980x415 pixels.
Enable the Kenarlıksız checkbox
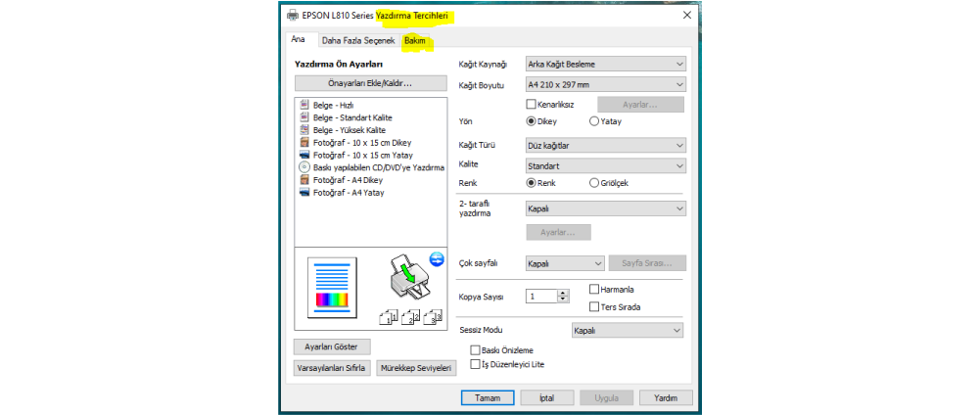pyautogui.click(x=532, y=105)
